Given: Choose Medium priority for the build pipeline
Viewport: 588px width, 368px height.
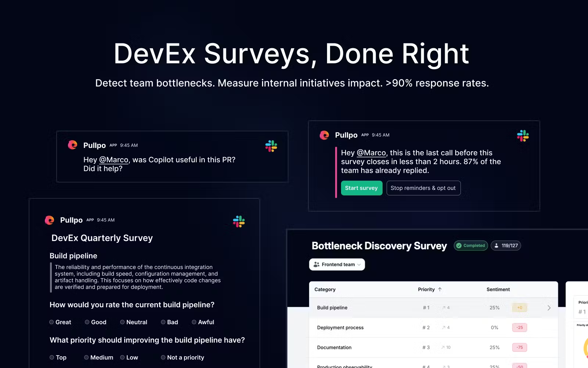Looking at the screenshot, I should click(x=86, y=357).
